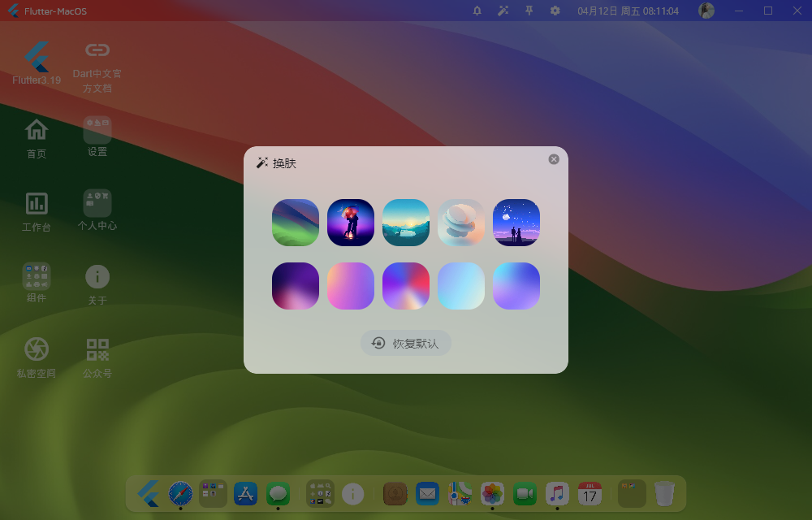
Task: Launch Flutter3.19 from the desktop
Action: pyautogui.click(x=36, y=65)
